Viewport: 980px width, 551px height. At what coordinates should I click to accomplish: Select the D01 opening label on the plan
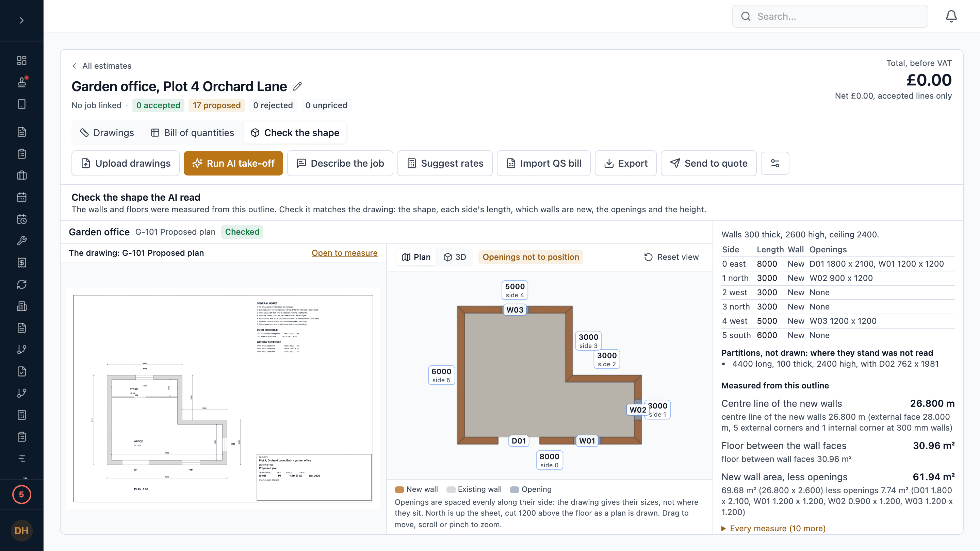click(519, 440)
